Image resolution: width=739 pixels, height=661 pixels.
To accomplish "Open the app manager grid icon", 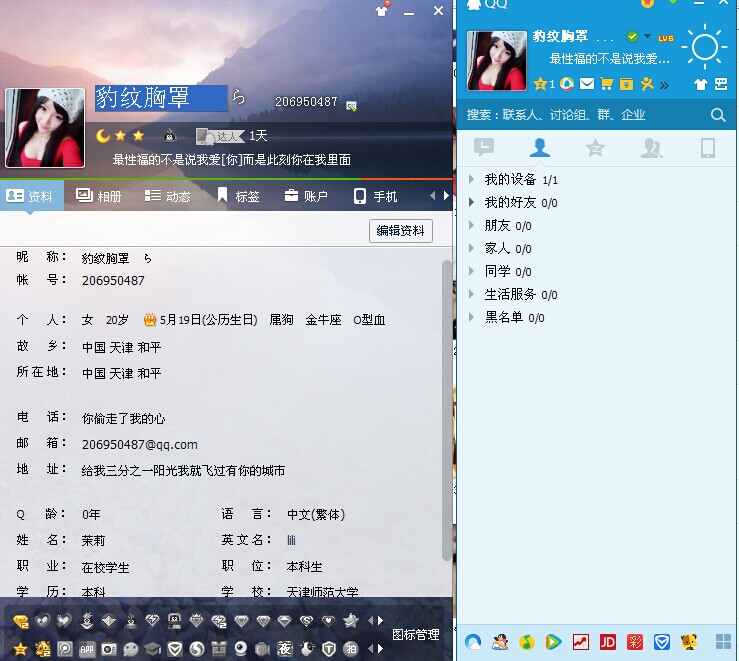I will click(x=723, y=642).
